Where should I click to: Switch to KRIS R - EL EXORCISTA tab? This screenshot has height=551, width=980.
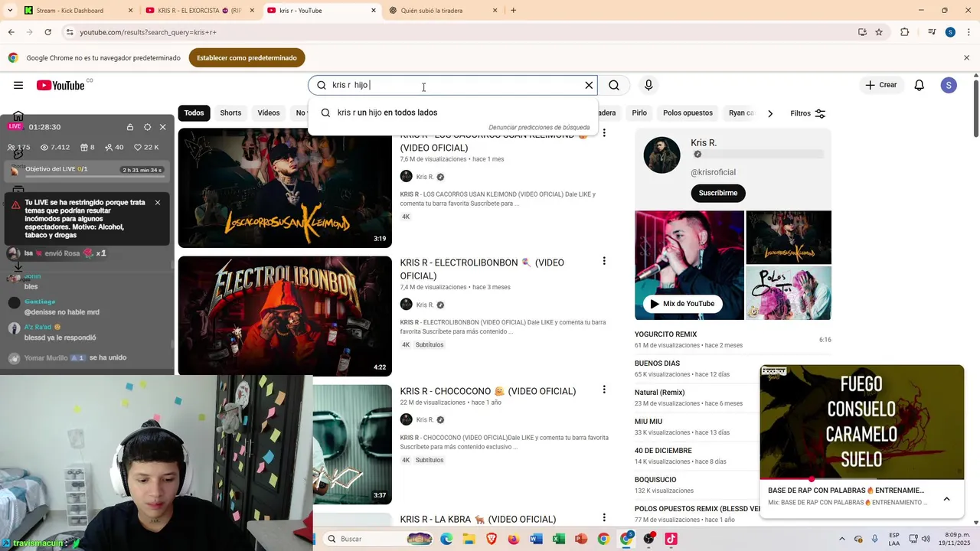click(x=199, y=11)
